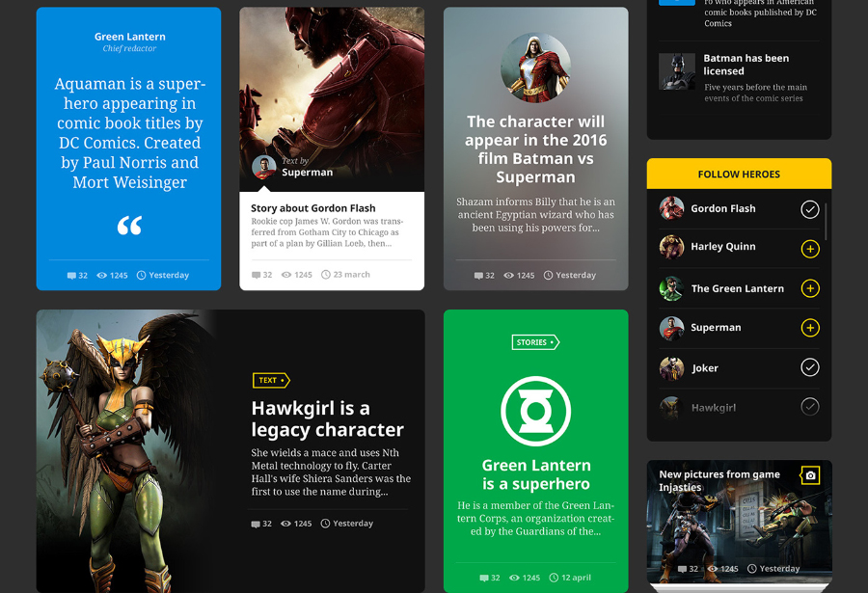Click the clock icon beside 23 march

[326, 275]
